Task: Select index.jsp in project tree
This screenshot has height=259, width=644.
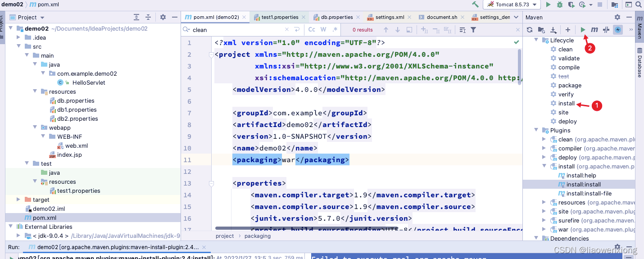Action: (69, 154)
